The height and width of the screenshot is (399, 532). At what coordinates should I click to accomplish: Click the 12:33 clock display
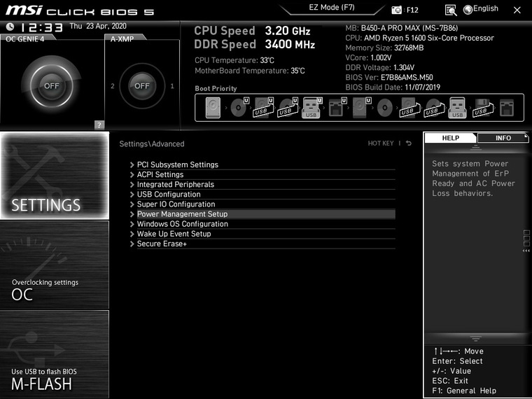click(42, 27)
